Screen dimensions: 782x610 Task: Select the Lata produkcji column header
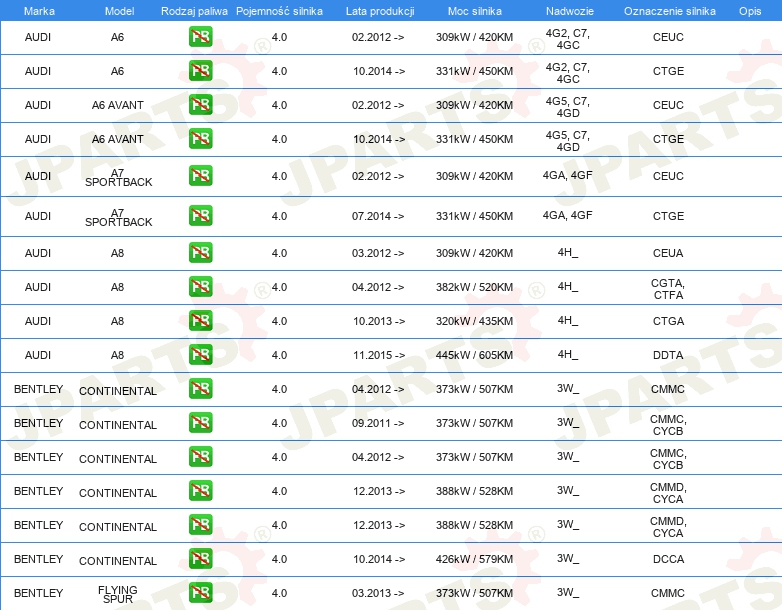point(380,11)
